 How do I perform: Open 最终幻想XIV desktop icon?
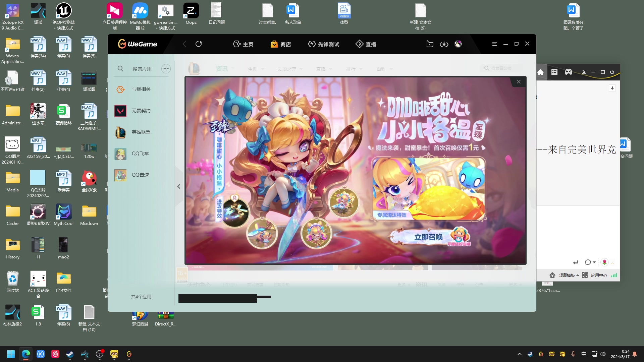click(38, 215)
